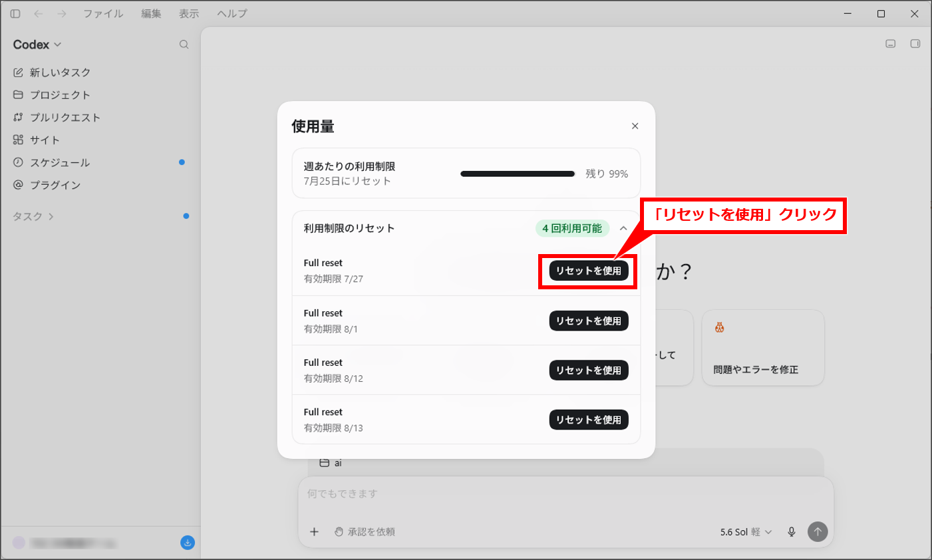Collapse the 利用制限のリセット section
The width and height of the screenshot is (932, 560).
pyautogui.click(x=623, y=228)
